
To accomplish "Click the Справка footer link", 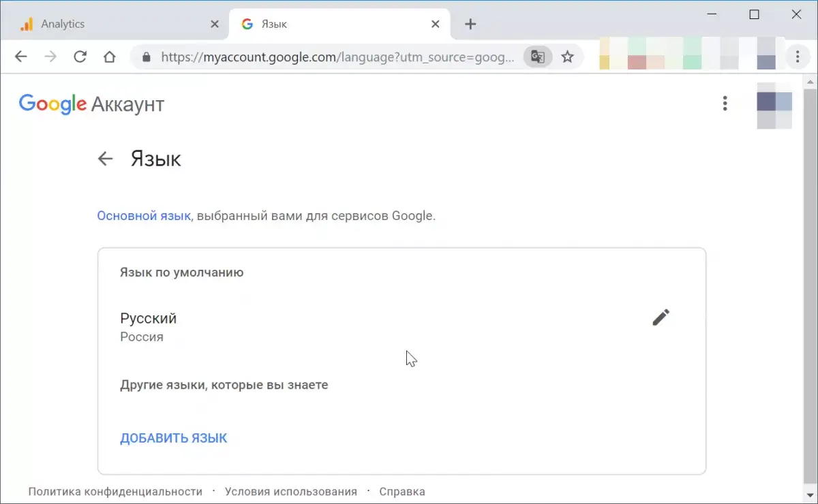I will pos(402,491).
